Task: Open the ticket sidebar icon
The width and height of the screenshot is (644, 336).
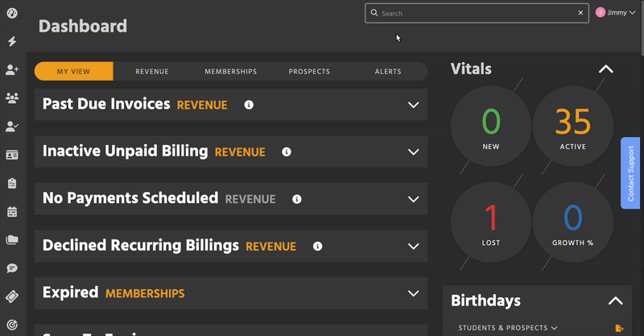Action: tap(12, 297)
